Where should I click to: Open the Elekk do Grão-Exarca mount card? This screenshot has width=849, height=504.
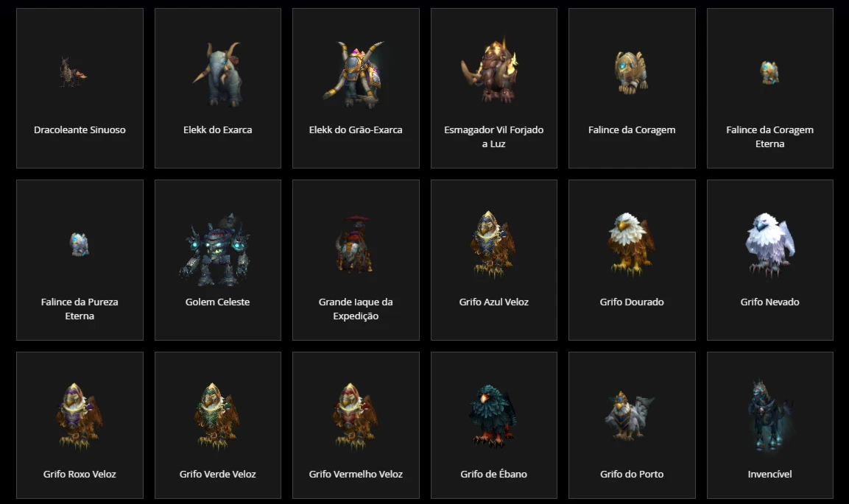coord(356,88)
